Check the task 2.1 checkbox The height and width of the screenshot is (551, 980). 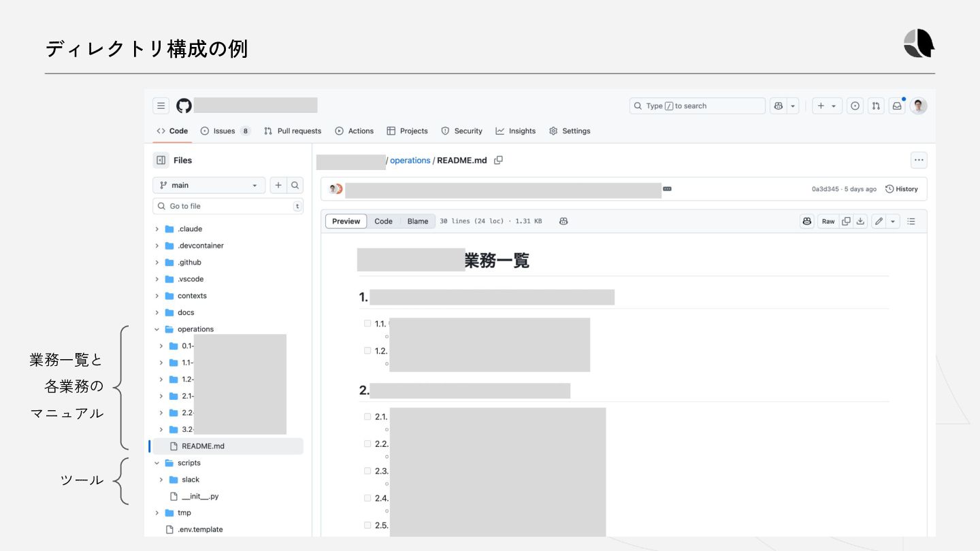point(367,417)
